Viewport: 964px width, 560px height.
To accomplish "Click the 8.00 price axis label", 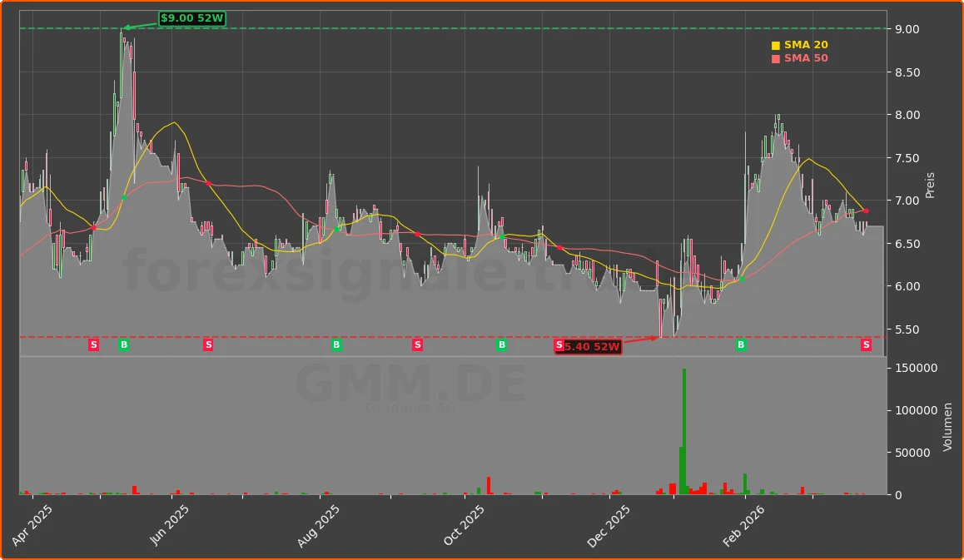I will pos(907,116).
